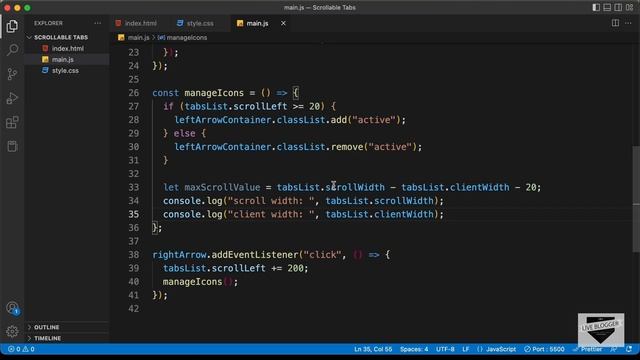Screen dimensions: 640x360
Task: Open errors and warnings in status bar
Action: pyautogui.click(x=21, y=349)
